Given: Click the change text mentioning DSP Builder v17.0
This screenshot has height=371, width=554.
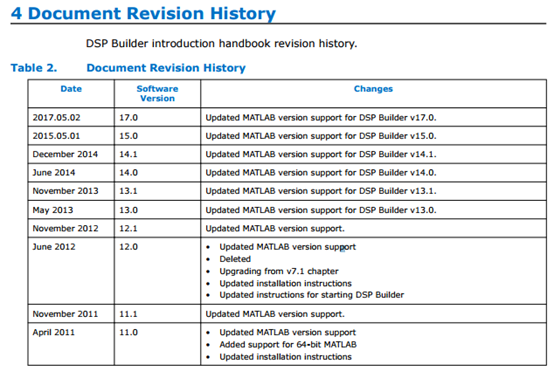Looking at the screenshot, I should tap(321, 117).
